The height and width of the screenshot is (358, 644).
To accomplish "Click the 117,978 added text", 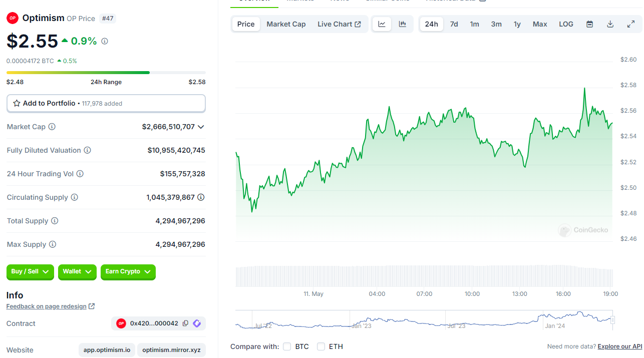I will (x=102, y=104).
